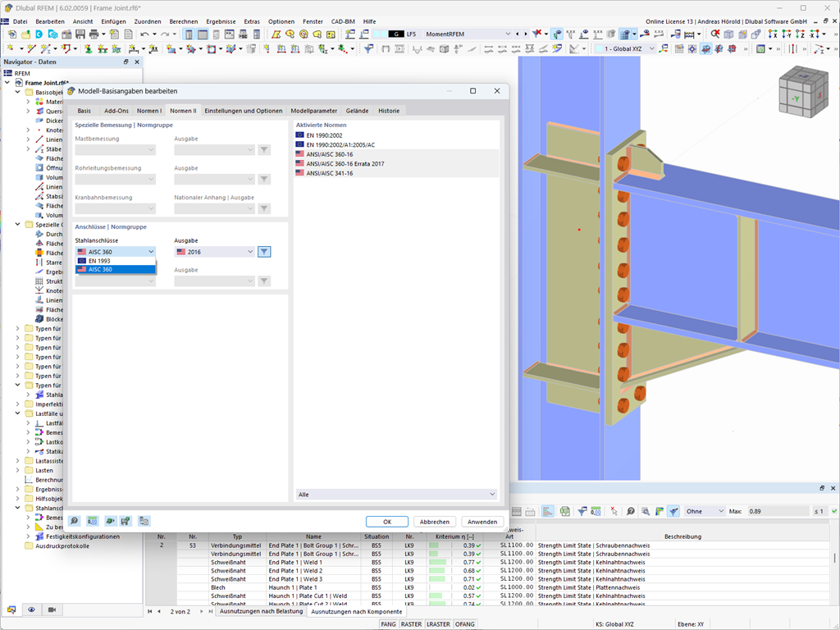Click the tables panel toggle icon

(x=203, y=34)
